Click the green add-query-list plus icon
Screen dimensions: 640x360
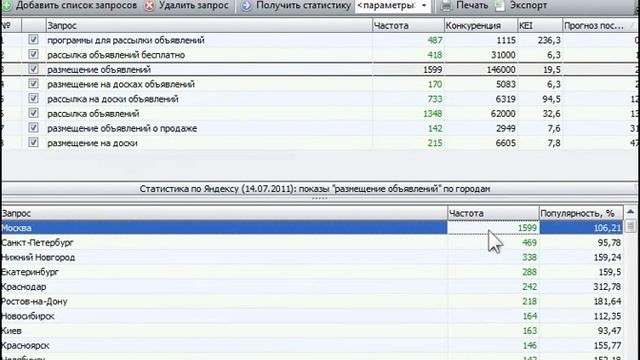[7, 6]
